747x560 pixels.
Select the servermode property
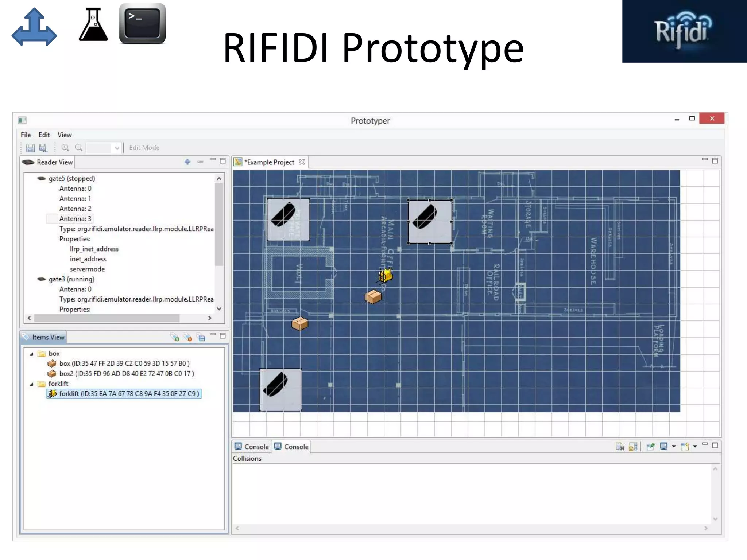(x=87, y=269)
